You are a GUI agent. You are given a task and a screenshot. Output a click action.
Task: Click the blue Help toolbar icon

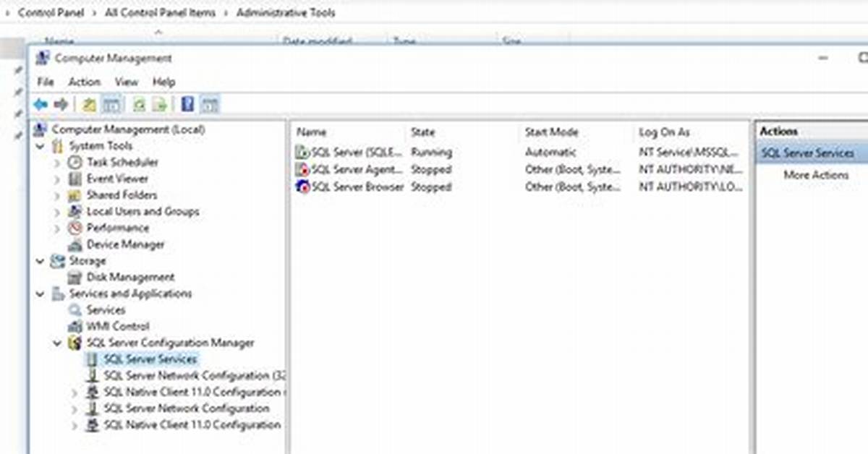point(187,105)
